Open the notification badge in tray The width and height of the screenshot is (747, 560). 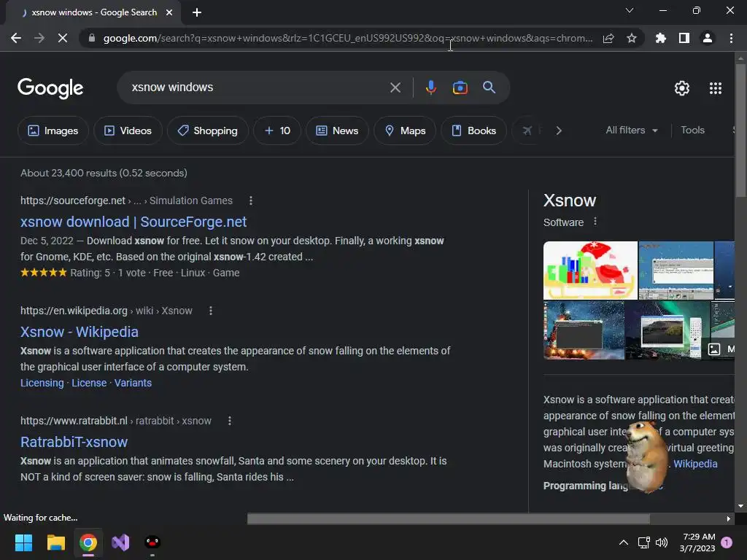click(x=727, y=542)
